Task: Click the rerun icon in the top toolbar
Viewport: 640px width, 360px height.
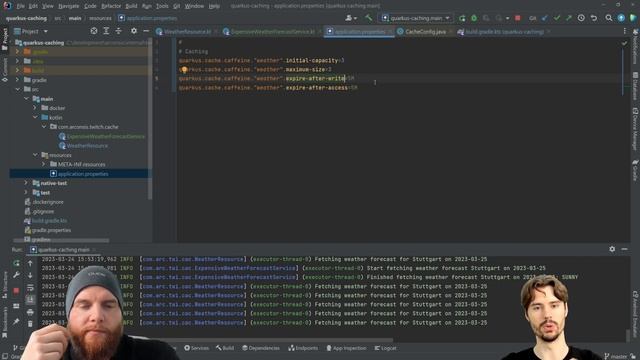Action: [x=462, y=18]
